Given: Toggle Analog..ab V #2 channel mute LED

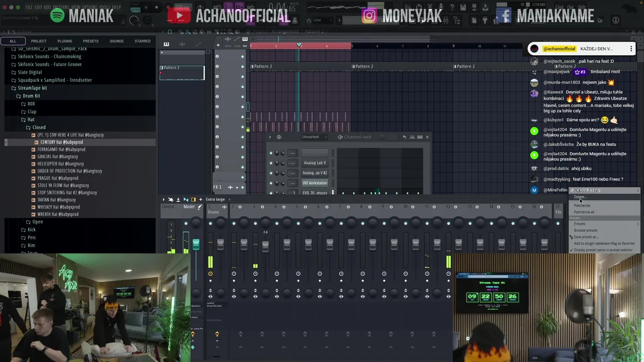Looking at the screenshot, I should pyautogui.click(x=271, y=173).
